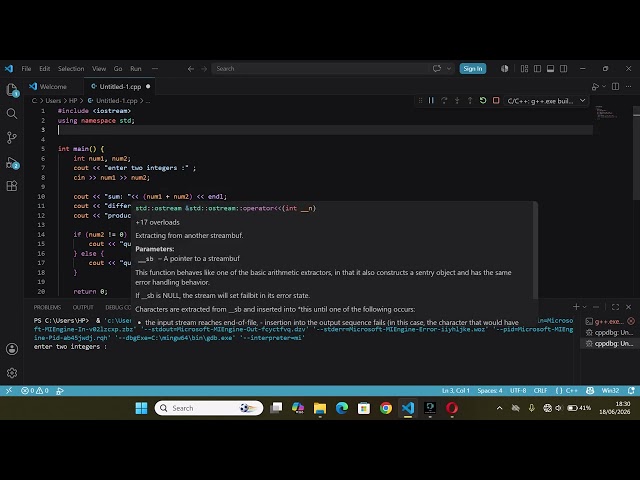640x480 pixels.
Task: Create new terminal plus icon
Action: pyautogui.click(x=576, y=307)
